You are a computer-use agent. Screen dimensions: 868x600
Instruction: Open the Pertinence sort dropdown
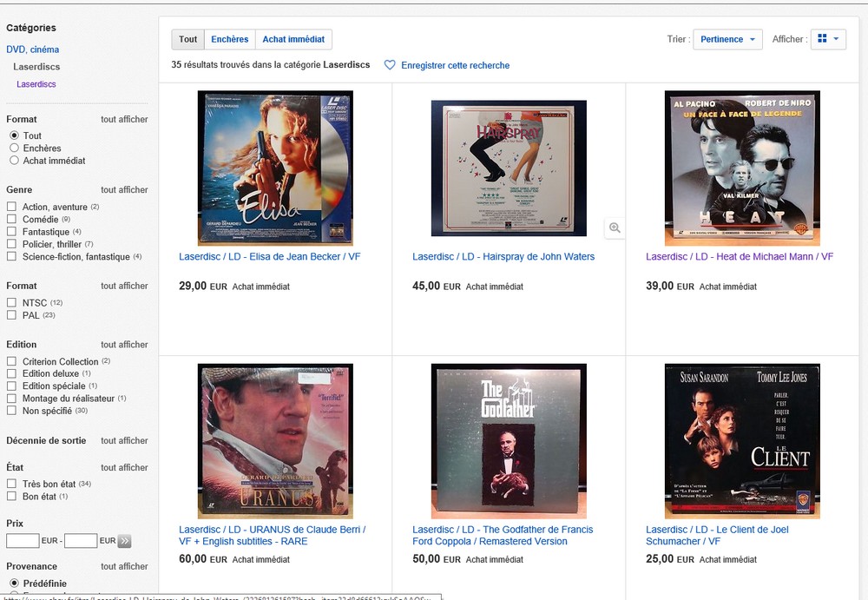point(727,39)
